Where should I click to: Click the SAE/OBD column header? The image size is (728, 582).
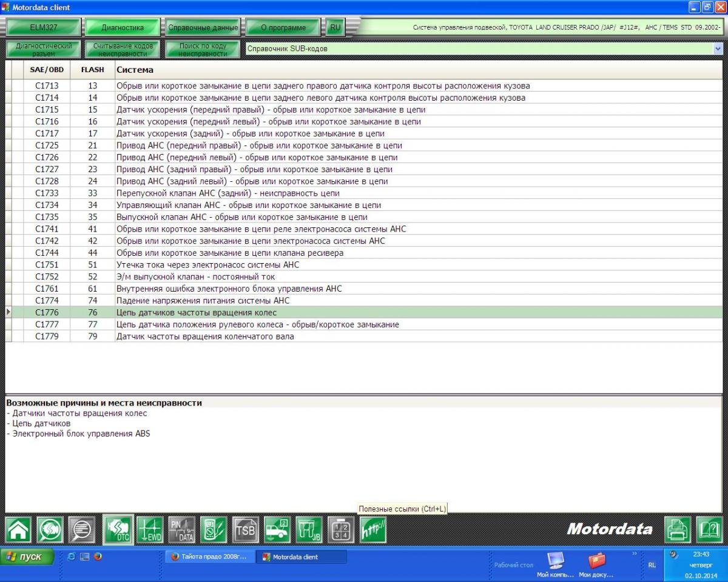click(x=47, y=70)
